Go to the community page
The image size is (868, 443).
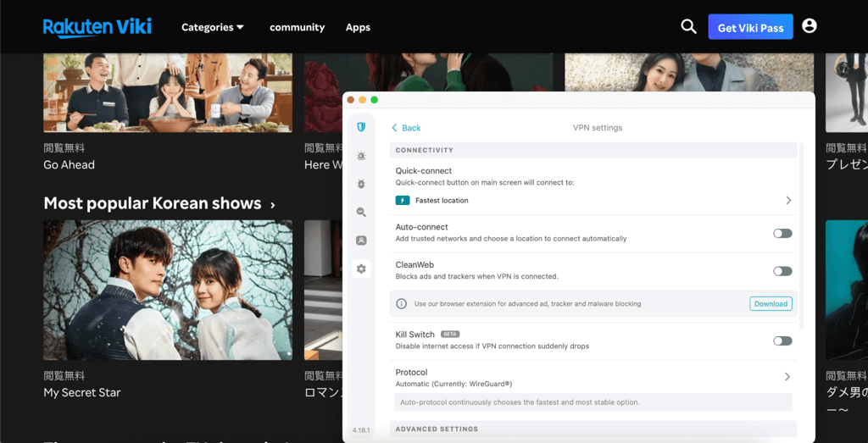(298, 27)
